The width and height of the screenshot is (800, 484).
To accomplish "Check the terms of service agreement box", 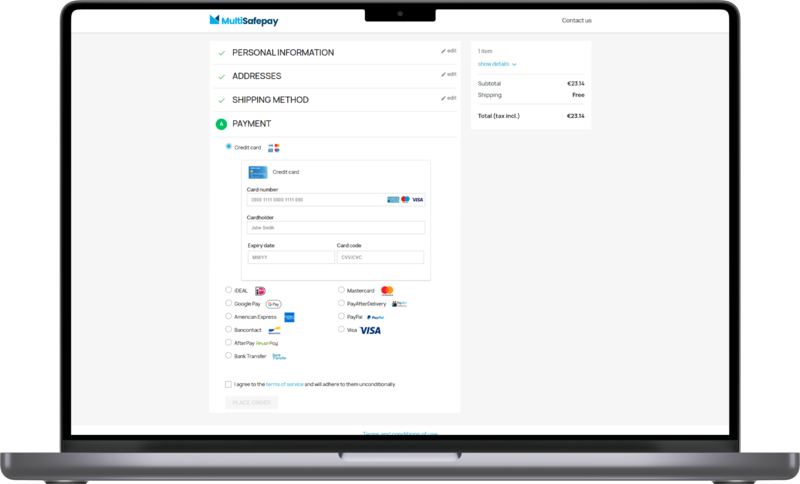I will 229,384.
